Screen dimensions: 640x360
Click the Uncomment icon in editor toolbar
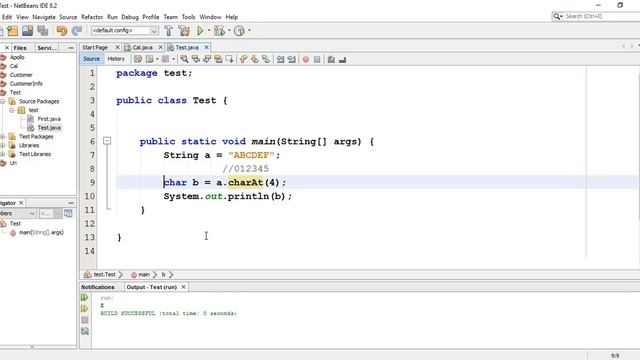tap(342, 60)
